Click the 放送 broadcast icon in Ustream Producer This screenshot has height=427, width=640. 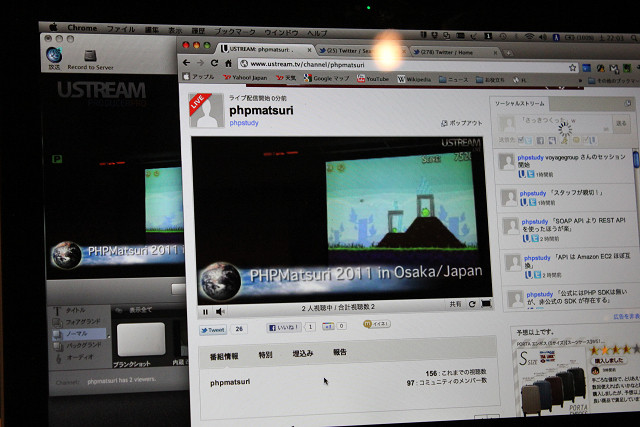coord(54,58)
